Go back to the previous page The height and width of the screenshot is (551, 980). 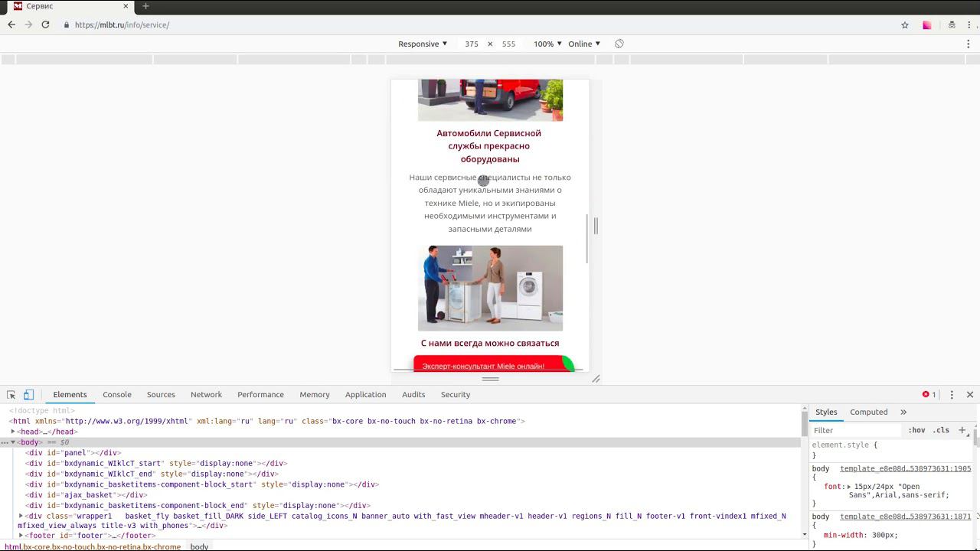coord(11,24)
